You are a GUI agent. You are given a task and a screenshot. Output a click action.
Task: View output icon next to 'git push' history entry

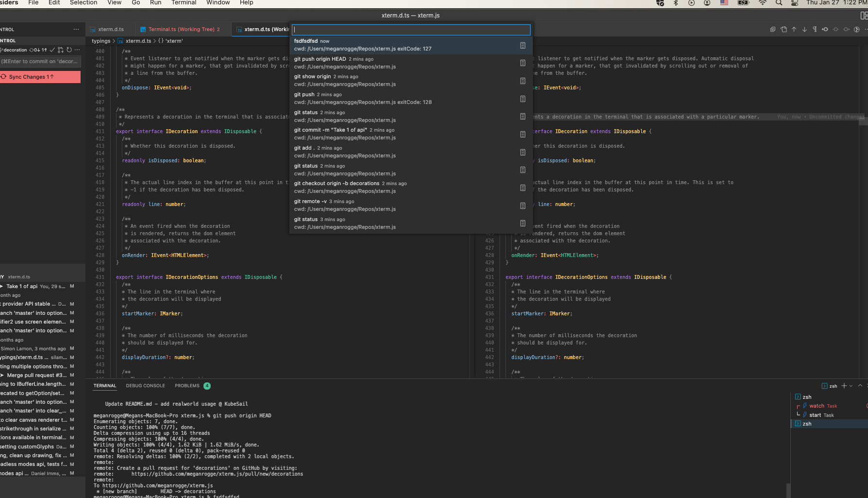[523, 99]
